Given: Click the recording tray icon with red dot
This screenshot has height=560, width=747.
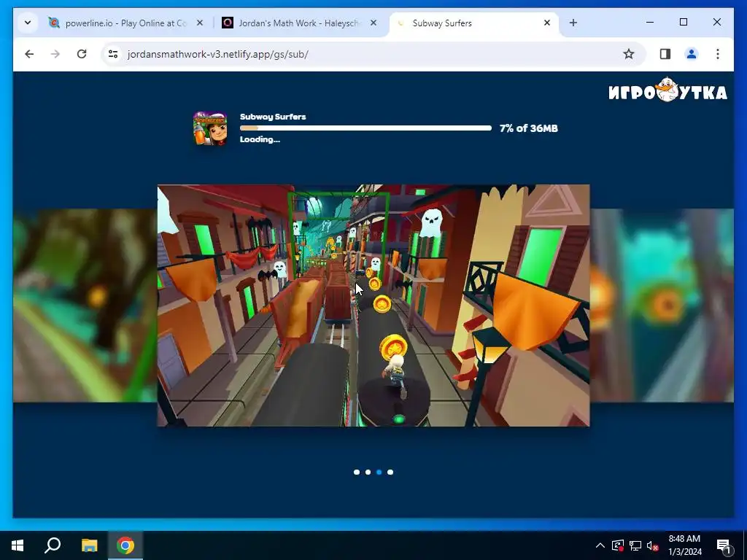Looking at the screenshot, I should [x=618, y=545].
